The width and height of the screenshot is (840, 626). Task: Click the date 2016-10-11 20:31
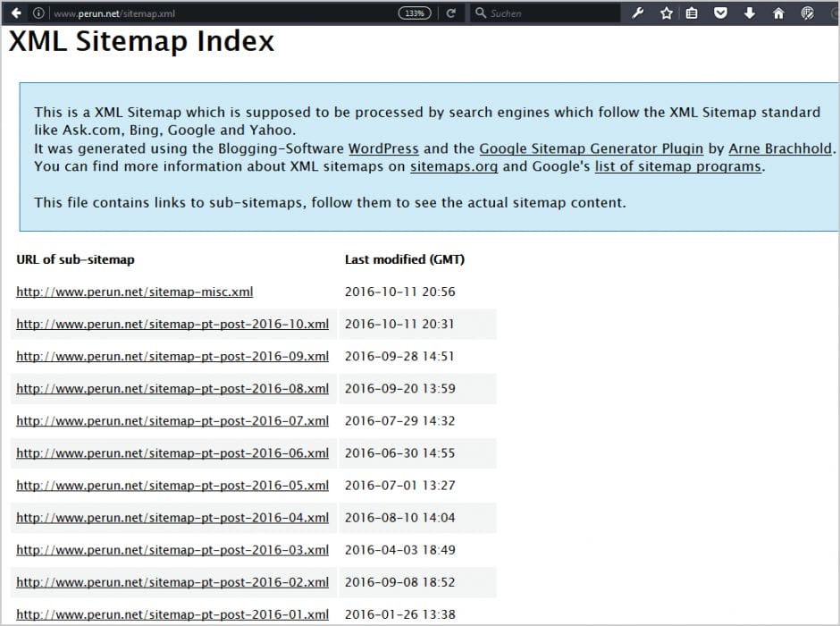(399, 324)
